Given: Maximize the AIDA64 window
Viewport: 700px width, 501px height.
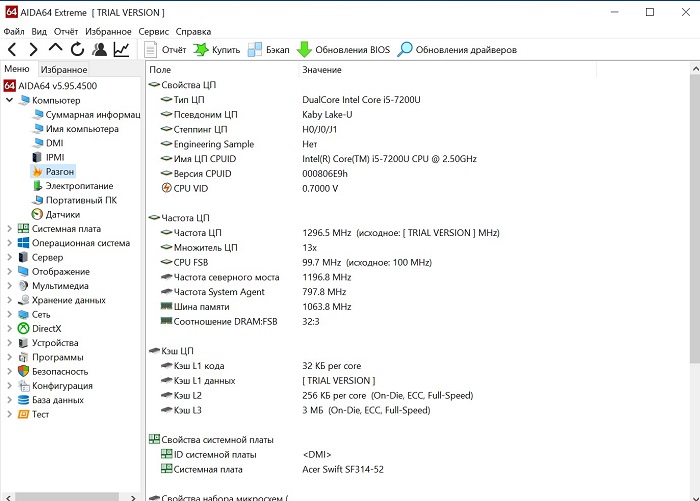Looking at the screenshot, I should pos(650,12).
